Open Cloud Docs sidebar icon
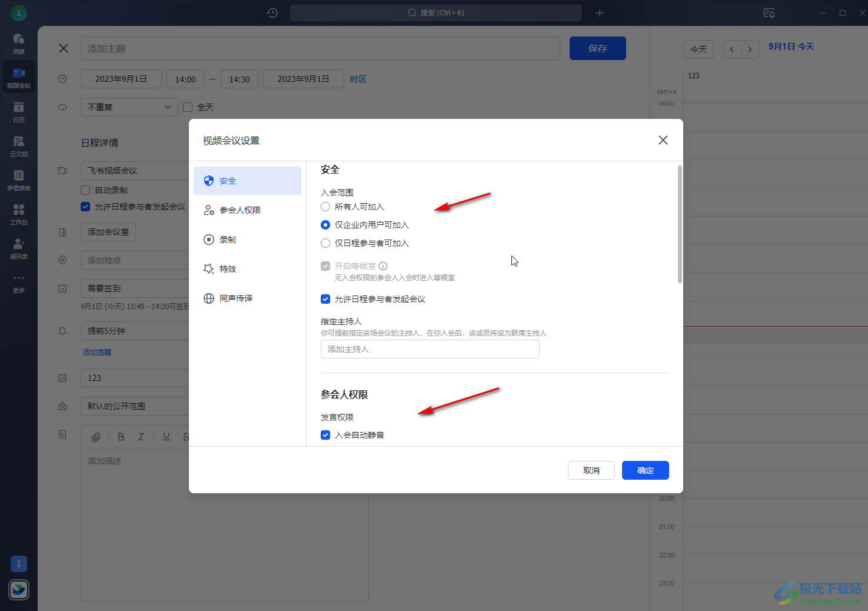This screenshot has width=868, height=611. pyautogui.click(x=18, y=146)
